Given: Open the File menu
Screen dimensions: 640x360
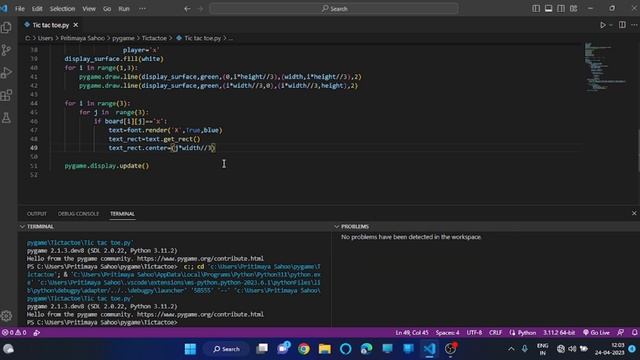Looking at the screenshot, I should (x=20, y=9).
